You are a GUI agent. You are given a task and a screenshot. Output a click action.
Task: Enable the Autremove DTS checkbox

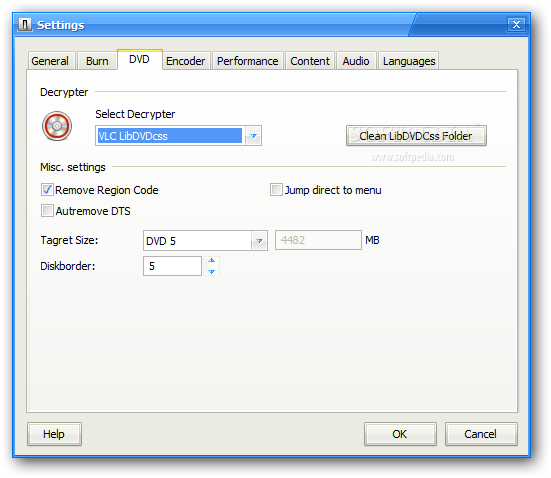(x=47, y=211)
